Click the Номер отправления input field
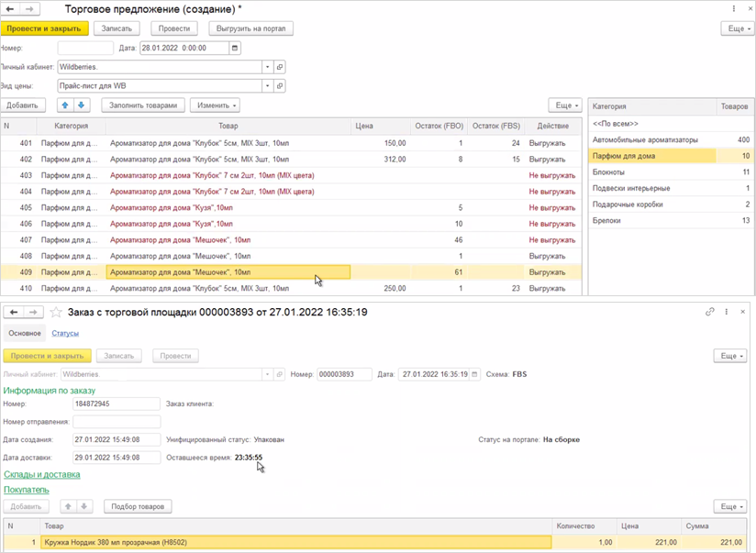The image size is (756, 553). (x=117, y=422)
